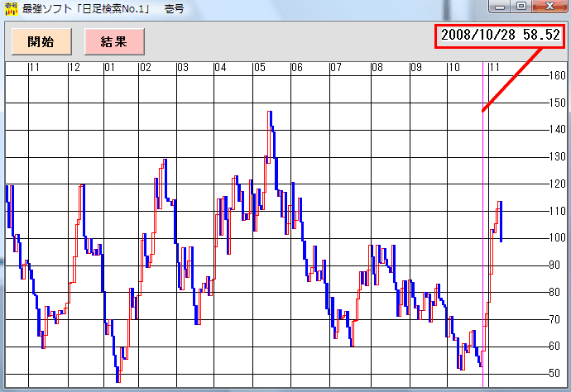Click the price label 150 on the right axis
The height and width of the screenshot is (392, 571).
tap(558, 103)
